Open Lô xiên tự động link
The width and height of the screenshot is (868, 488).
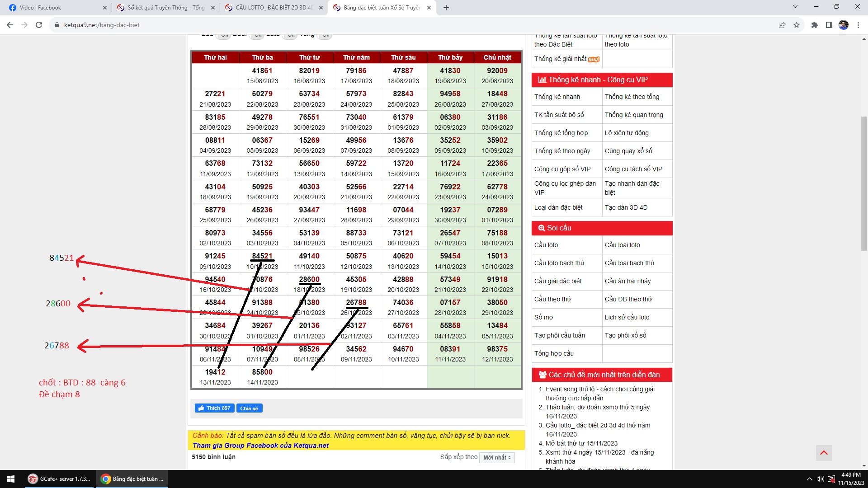click(627, 133)
